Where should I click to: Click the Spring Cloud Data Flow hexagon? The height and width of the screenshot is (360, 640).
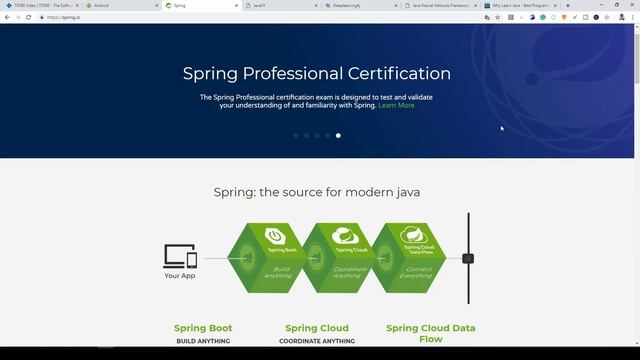[409, 258]
